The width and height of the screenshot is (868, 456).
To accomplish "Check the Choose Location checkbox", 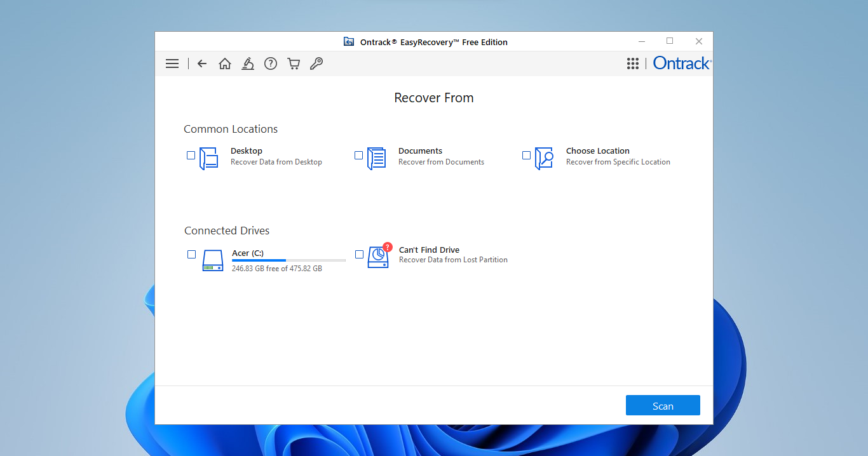I will pyautogui.click(x=526, y=155).
